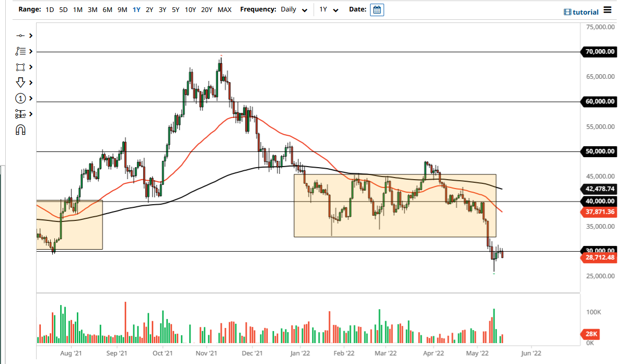Select the trendline drawing tool
This screenshot has width=624, height=364.
[21, 36]
